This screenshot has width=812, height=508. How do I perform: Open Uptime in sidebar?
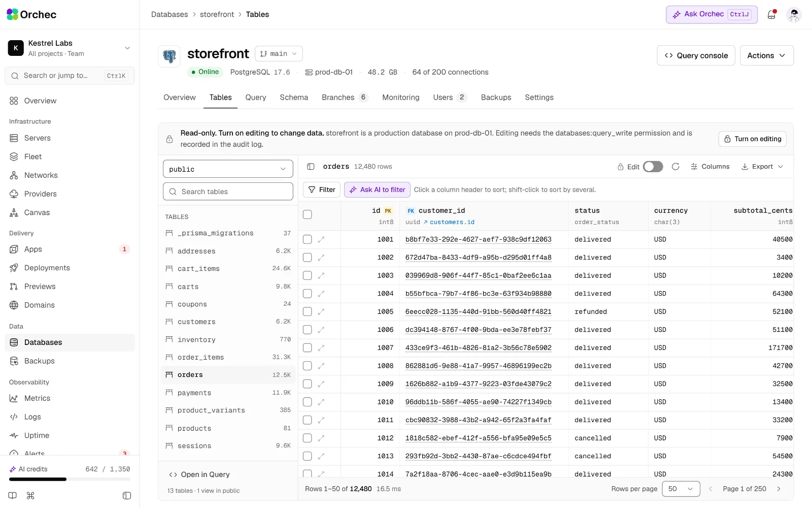pos(70,435)
